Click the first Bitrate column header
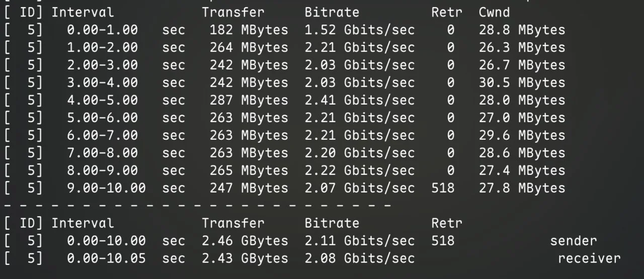This screenshot has height=279, width=644. [x=332, y=13]
